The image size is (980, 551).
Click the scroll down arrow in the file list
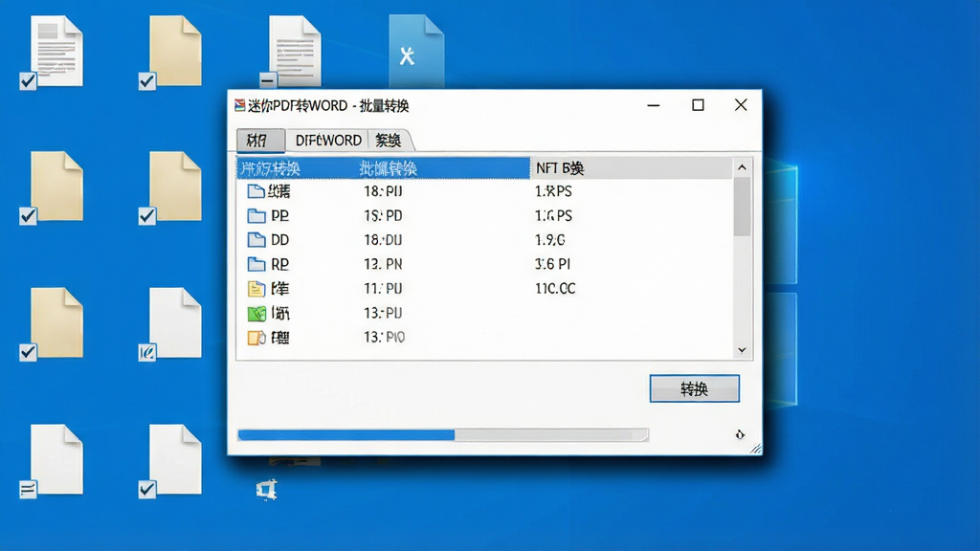(x=742, y=350)
